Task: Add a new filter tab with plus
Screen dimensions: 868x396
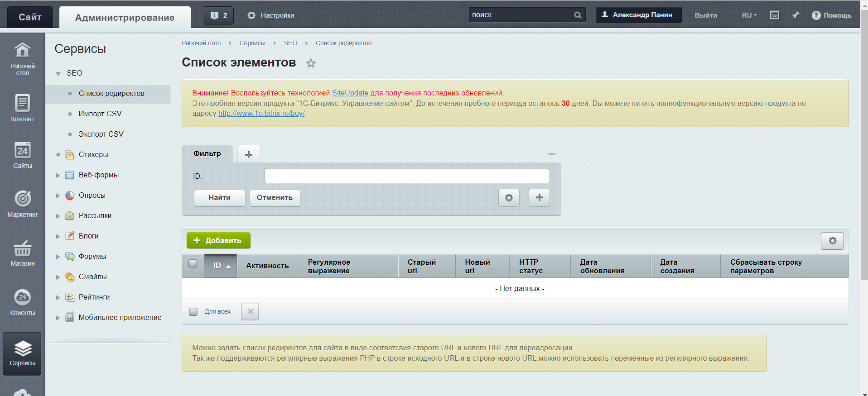Action: pos(249,154)
